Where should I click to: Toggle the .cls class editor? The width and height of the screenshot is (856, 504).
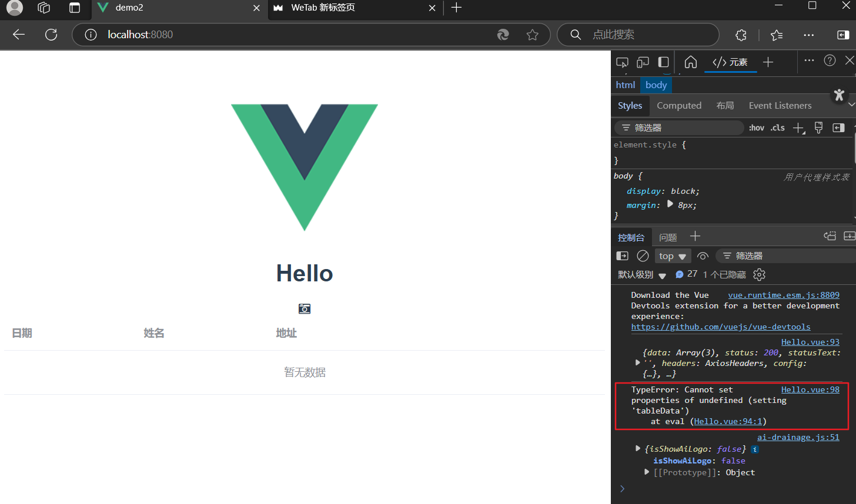tap(777, 127)
